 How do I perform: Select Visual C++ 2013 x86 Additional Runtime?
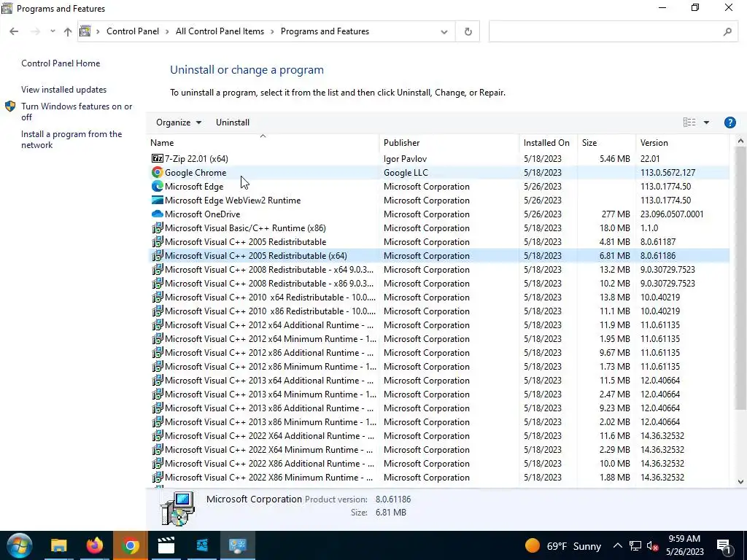point(438,408)
